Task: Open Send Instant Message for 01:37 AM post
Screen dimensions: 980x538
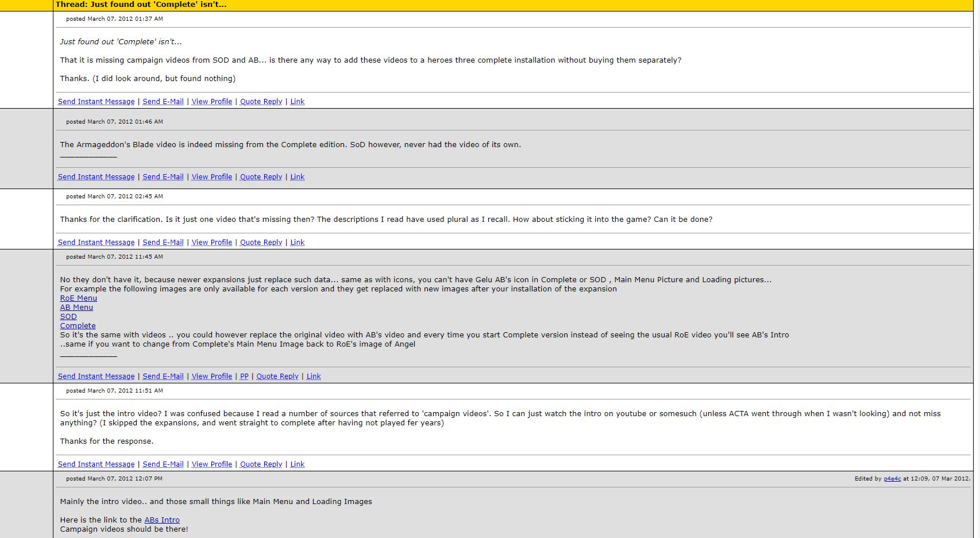Action: click(96, 102)
